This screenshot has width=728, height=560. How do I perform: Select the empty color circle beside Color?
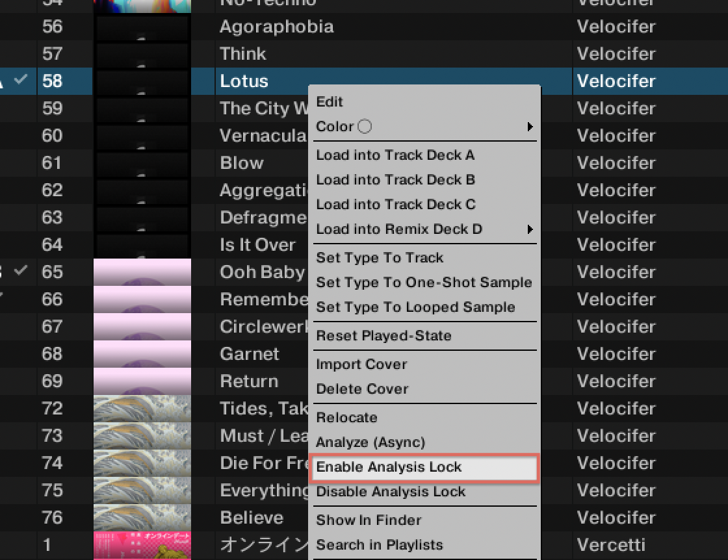[365, 126]
